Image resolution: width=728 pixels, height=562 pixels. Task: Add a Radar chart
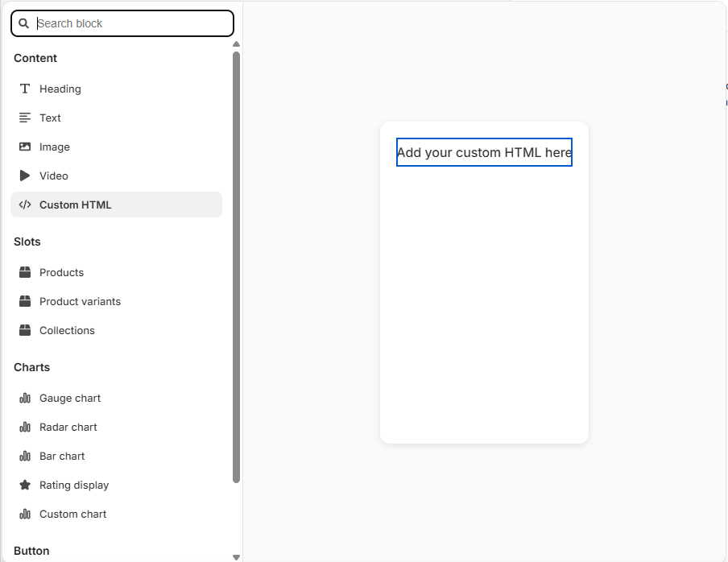click(68, 427)
